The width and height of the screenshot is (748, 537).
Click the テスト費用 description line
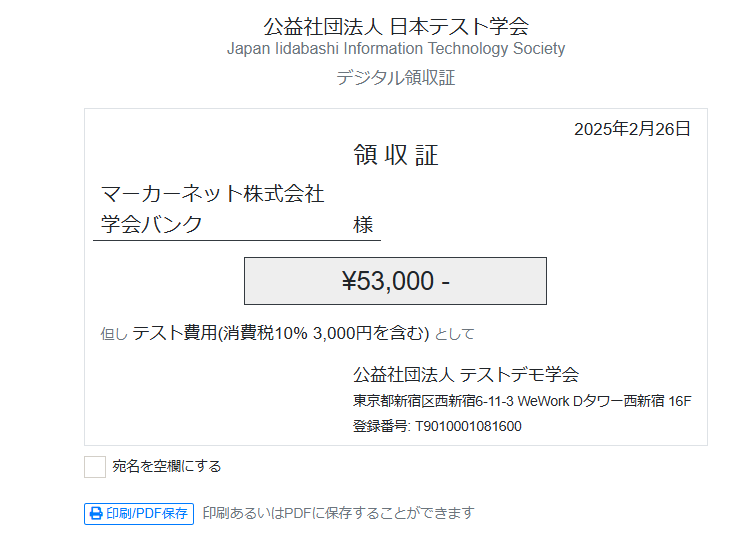pos(280,333)
